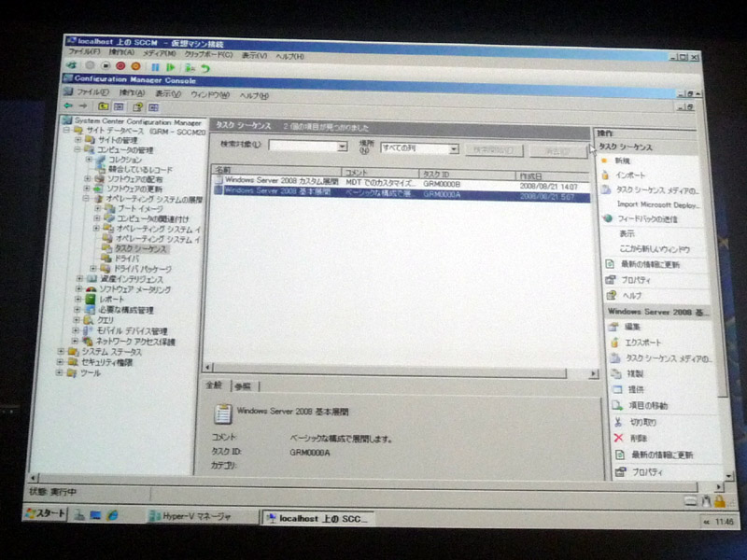Image resolution: width=747 pixels, height=560 pixels.
Task: Click the green Reset VM icon
Action: point(171,67)
